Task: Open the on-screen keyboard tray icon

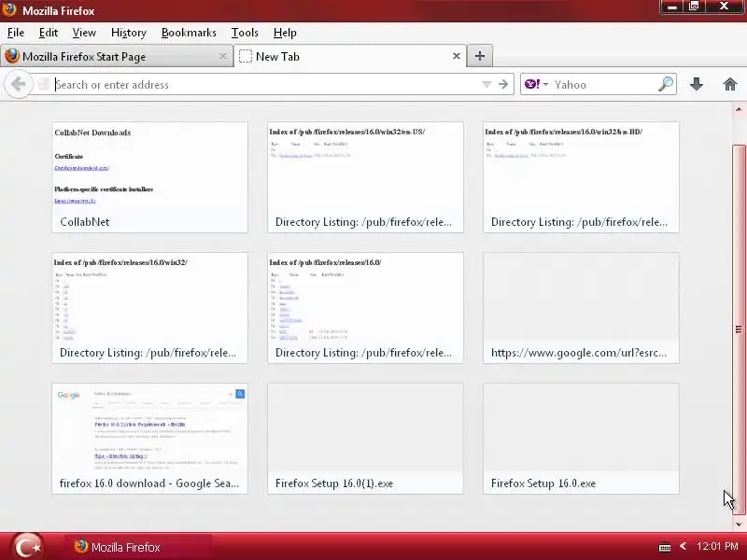Action: click(665, 547)
